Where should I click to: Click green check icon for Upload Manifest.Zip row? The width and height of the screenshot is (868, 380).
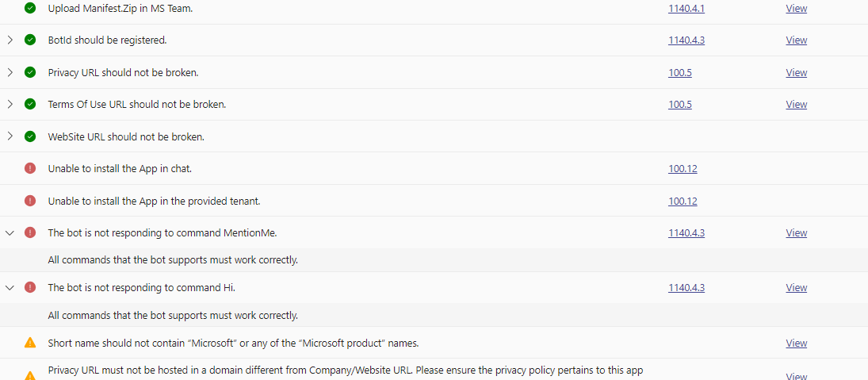(x=30, y=8)
